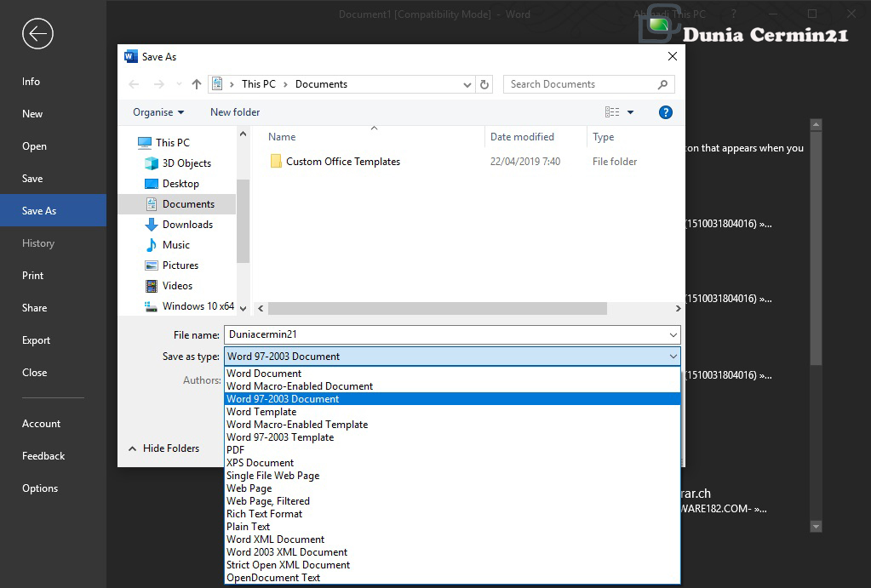The height and width of the screenshot is (588, 871).
Task: Click the Word logo in Save As titlebar
Action: click(131, 57)
